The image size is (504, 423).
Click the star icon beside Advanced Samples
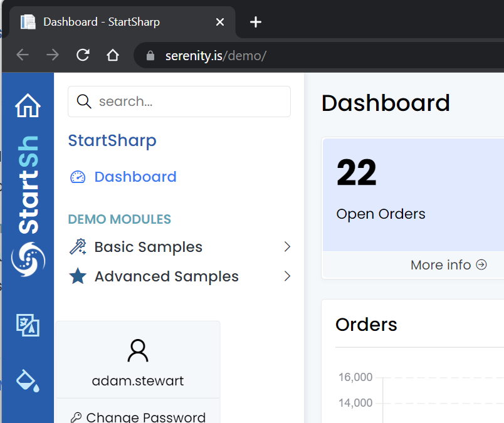pos(78,276)
